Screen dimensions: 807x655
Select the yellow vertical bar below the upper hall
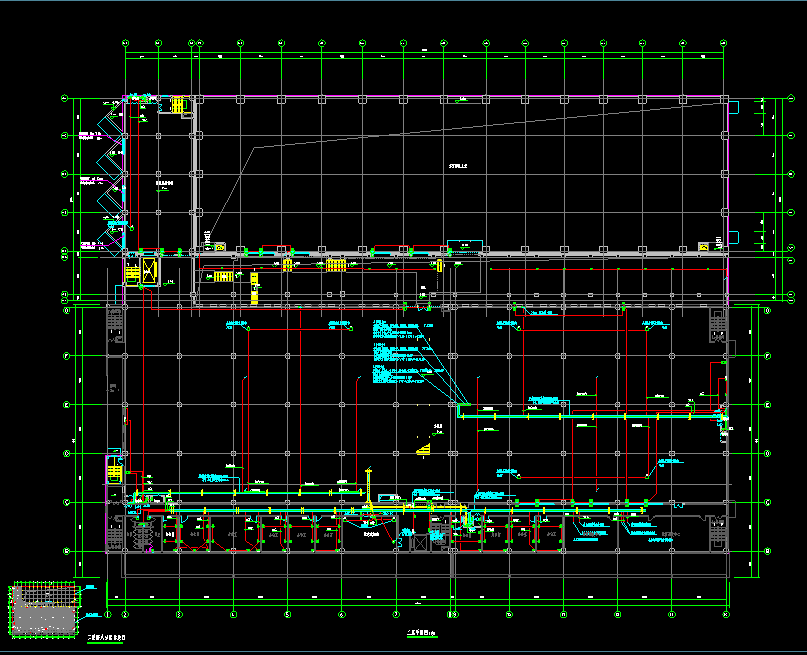pyautogui.click(x=438, y=265)
